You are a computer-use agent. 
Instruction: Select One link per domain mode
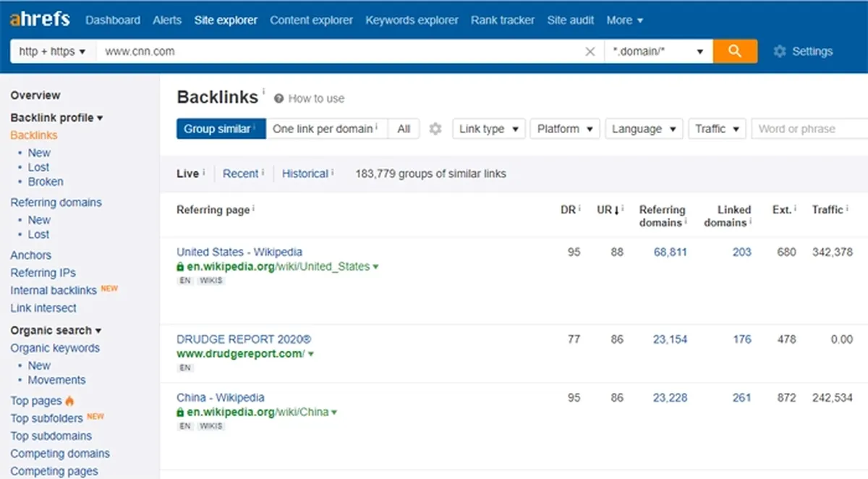[327, 129]
